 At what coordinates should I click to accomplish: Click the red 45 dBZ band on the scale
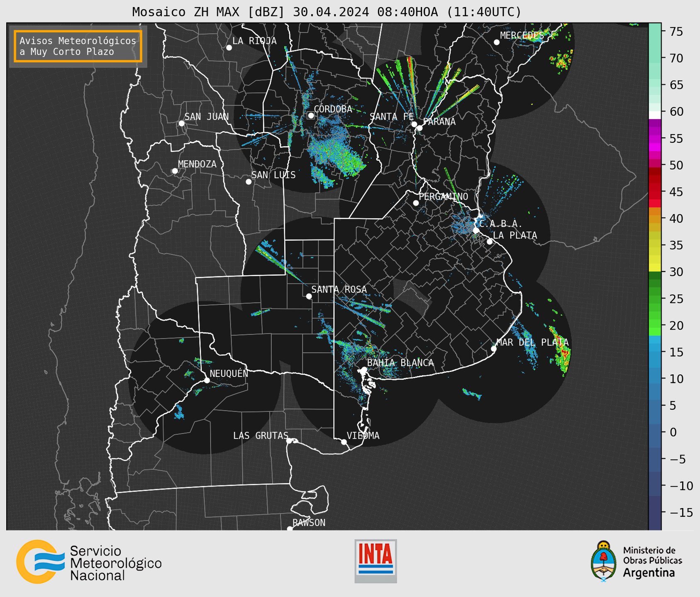(x=655, y=192)
